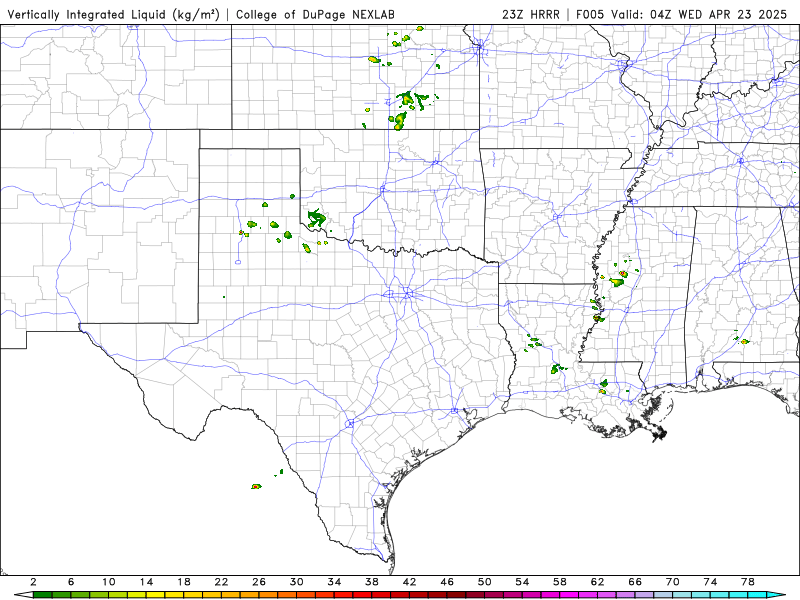
Task: Select the cyan colorbar swatch under 78
Action: coord(757,595)
